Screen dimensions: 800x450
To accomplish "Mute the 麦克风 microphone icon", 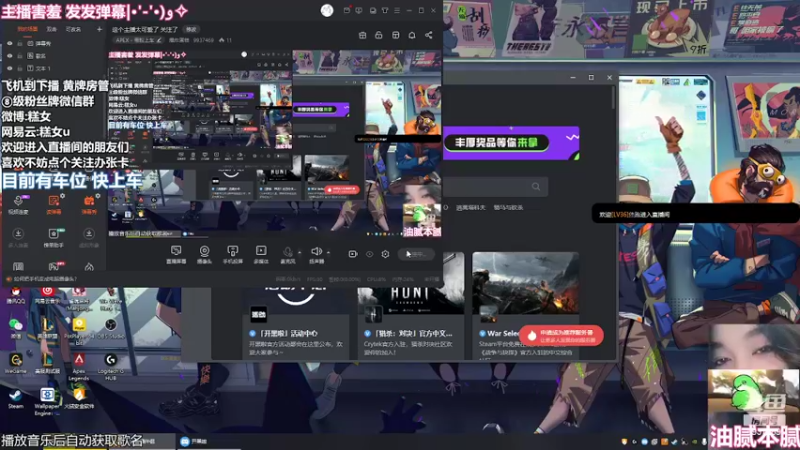I will click(288, 254).
